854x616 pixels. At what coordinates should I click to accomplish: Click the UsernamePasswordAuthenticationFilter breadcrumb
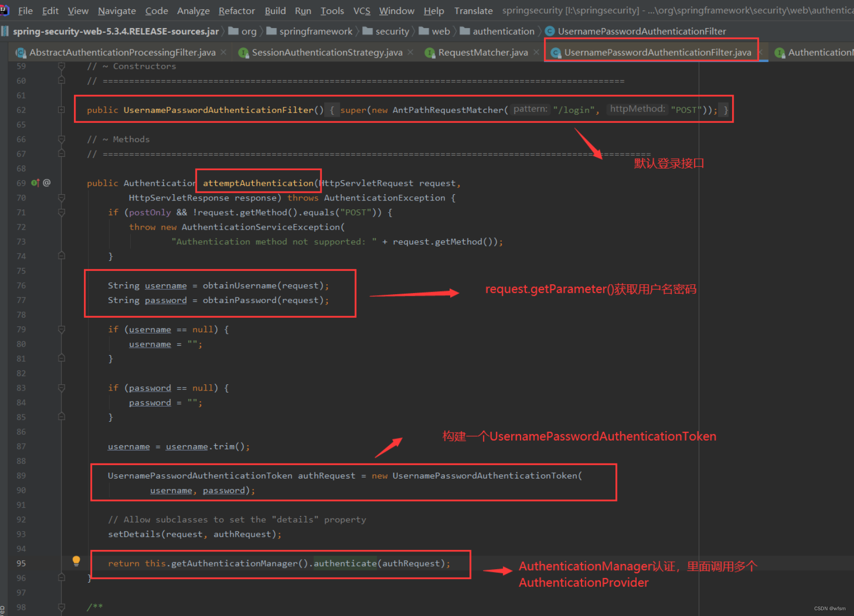(642, 31)
